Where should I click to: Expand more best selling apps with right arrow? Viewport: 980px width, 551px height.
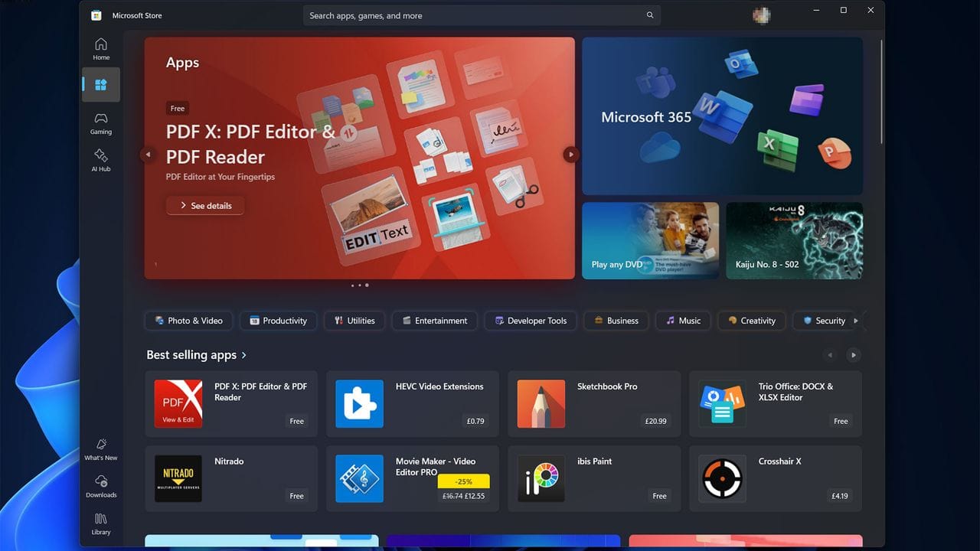(x=853, y=354)
